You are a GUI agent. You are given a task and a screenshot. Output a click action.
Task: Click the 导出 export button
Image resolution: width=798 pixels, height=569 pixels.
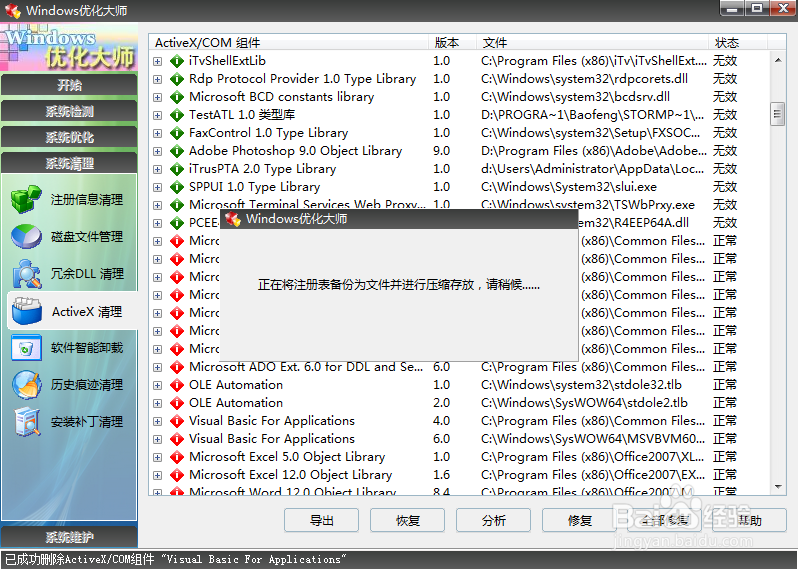tap(321, 520)
